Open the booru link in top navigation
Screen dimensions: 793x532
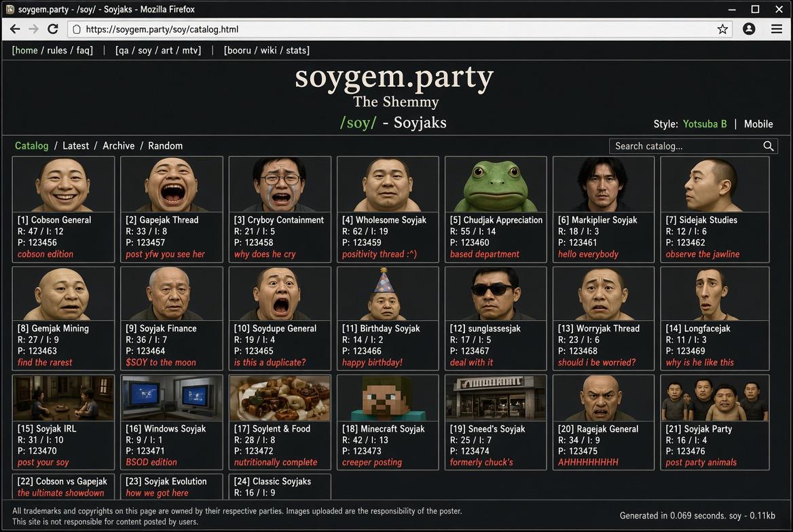tap(240, 50)
